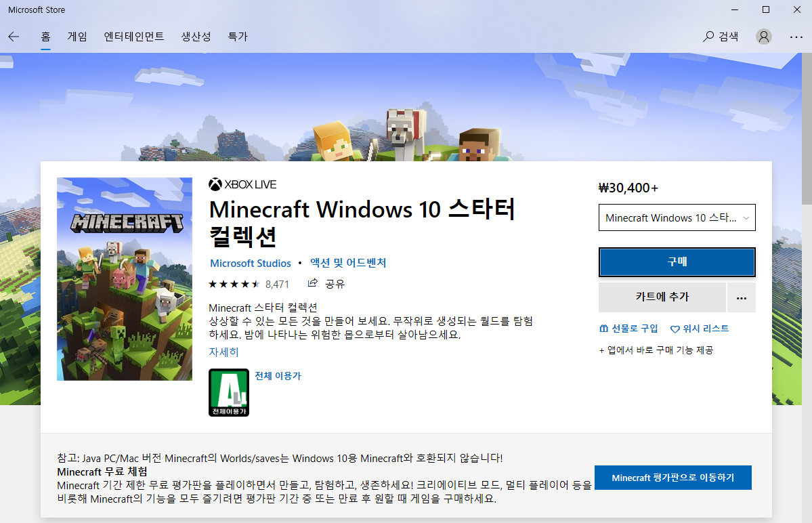The width and height of the screenshot is (812, 523).
Task: Open 액션 및 어드벤처 category link
Action: coord(348,263)
